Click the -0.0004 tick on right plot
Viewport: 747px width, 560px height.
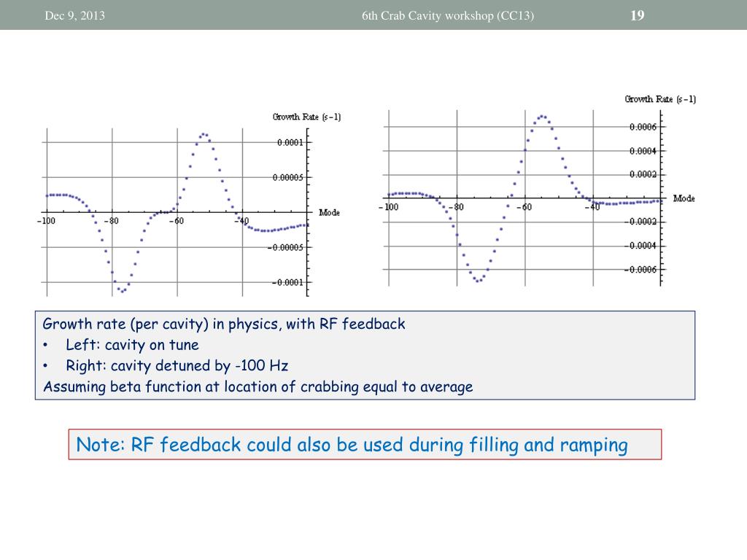click(x=641, y=246)
